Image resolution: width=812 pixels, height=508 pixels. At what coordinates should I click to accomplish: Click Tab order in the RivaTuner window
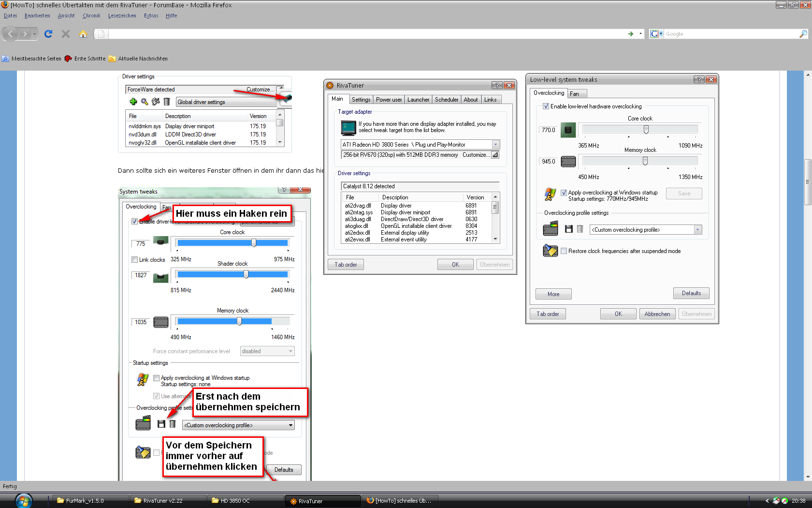coord(346,265)
